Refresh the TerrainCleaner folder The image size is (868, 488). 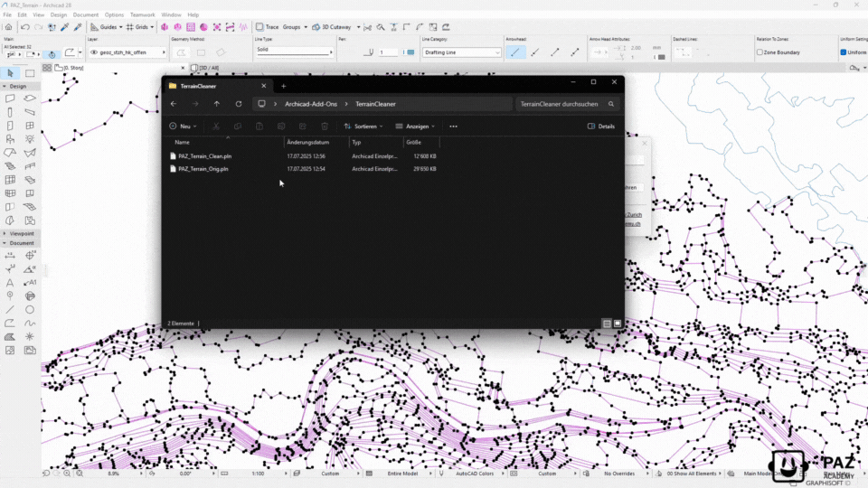pyautogui.click(x=239, y=104)
